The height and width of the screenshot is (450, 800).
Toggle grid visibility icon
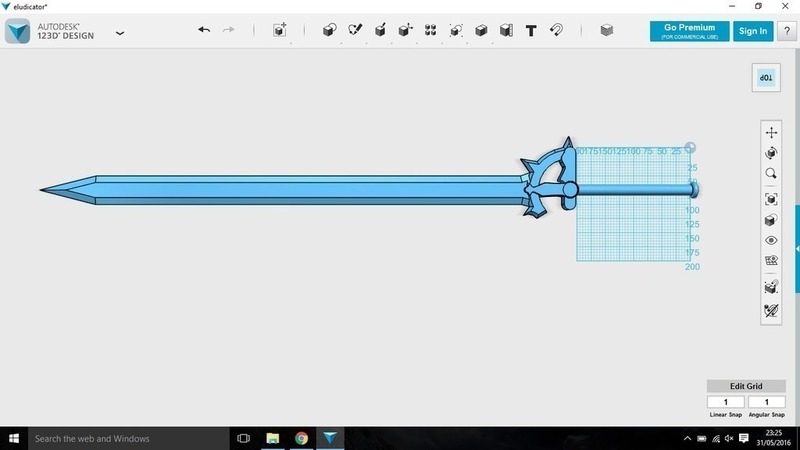(x=771, y=261)
